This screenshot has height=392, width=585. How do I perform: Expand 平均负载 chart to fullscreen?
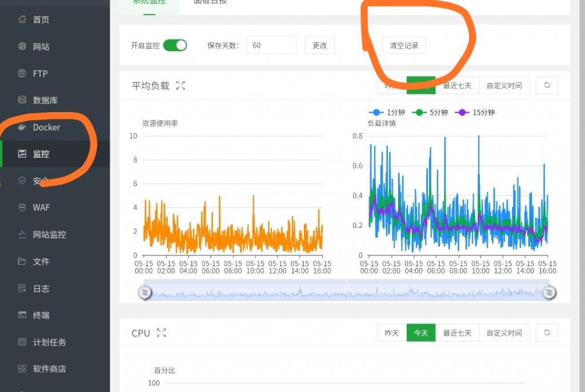181,86
